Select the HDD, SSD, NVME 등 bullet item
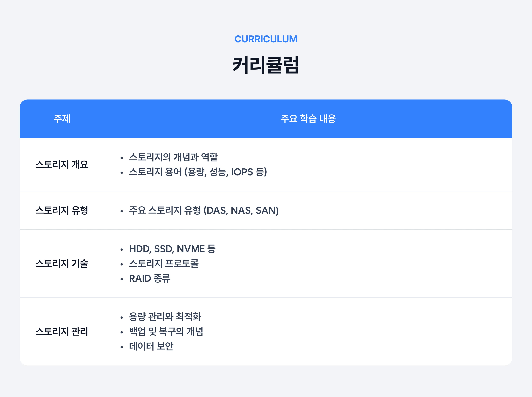Image resolution: width=532 pixels, height=397 pixels. coord(172,249)
